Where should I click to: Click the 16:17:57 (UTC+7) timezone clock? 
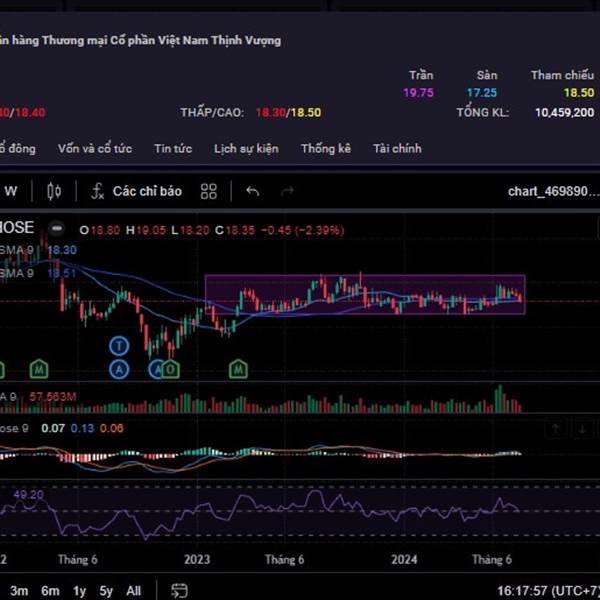[x=548, y=591]
